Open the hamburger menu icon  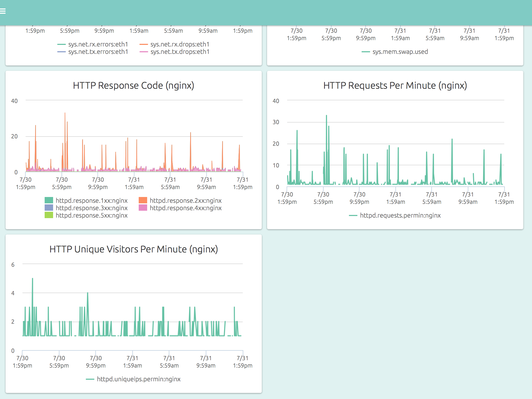[x=3, y=11]
